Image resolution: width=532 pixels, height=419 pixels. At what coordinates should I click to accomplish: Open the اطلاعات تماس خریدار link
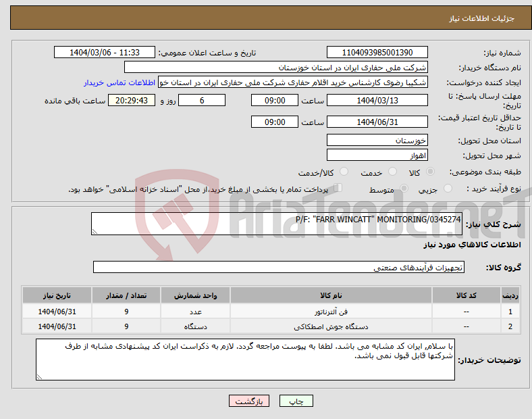119,82
